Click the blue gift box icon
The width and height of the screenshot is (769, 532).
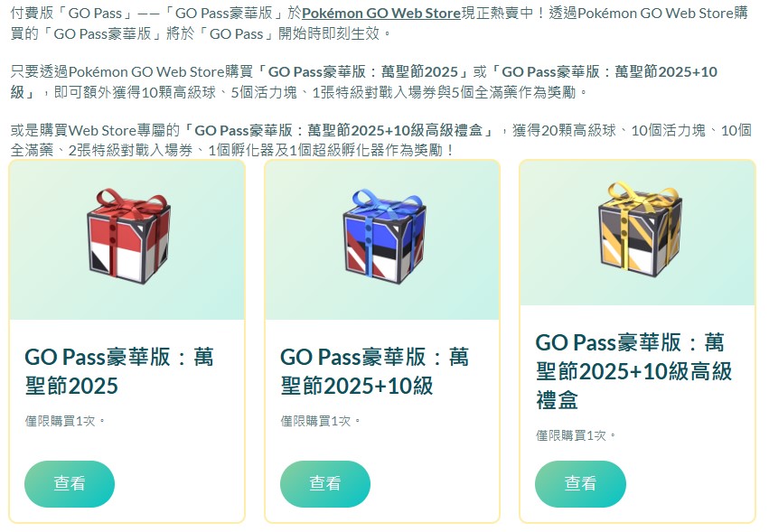(384, 237)
